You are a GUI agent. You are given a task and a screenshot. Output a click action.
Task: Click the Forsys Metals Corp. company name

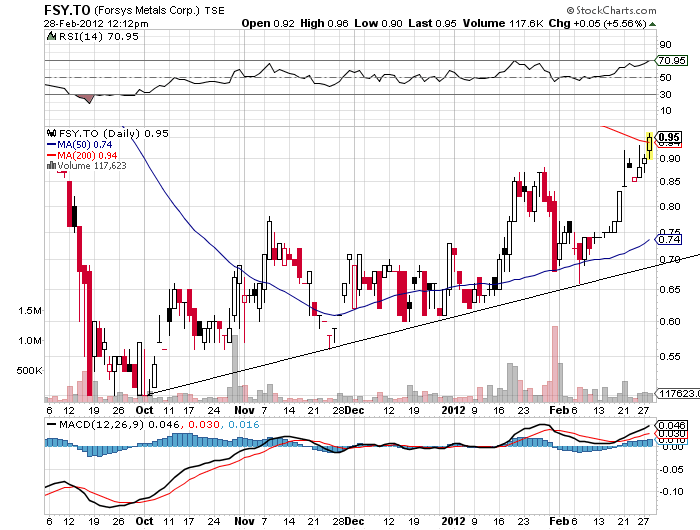click(x=147, y=10)
